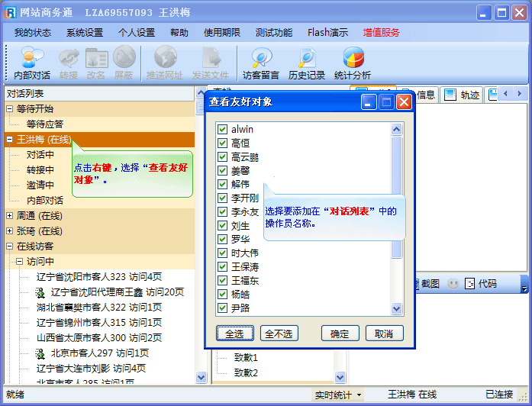Click the 全不选 deselect all button
The image size is (532, 406).
tap(279, 334)
